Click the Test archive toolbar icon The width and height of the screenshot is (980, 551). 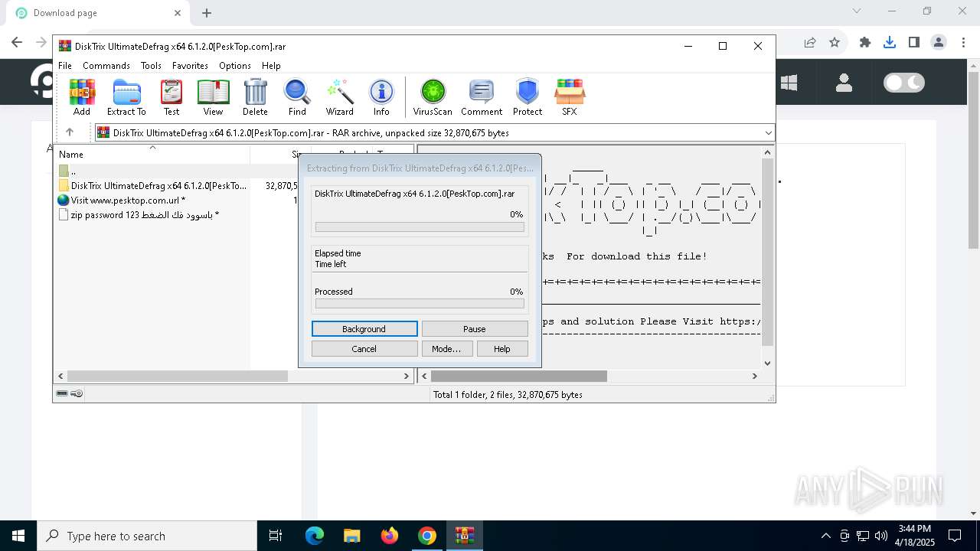[x=171, y=97]
